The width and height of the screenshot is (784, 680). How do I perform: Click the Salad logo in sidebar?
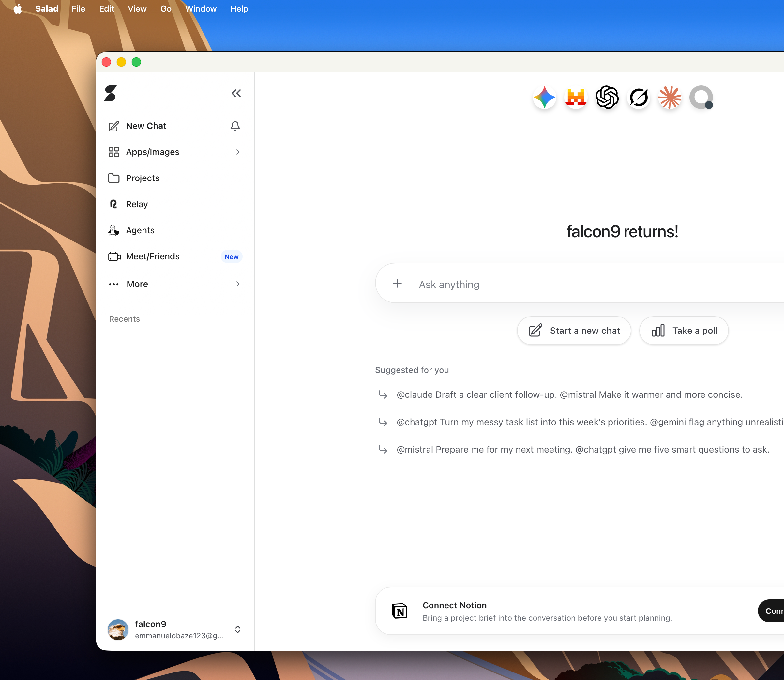pyautogui.click(x=110, y=93)
